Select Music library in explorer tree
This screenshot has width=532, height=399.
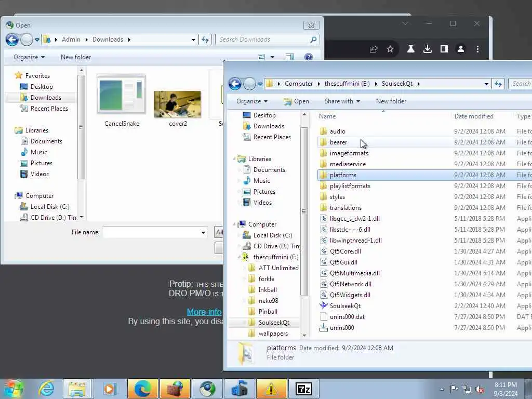pyautogui.click(x=261, y=181)
